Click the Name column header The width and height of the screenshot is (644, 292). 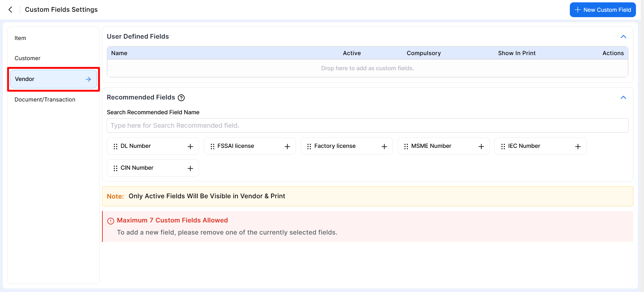(119, 53)
